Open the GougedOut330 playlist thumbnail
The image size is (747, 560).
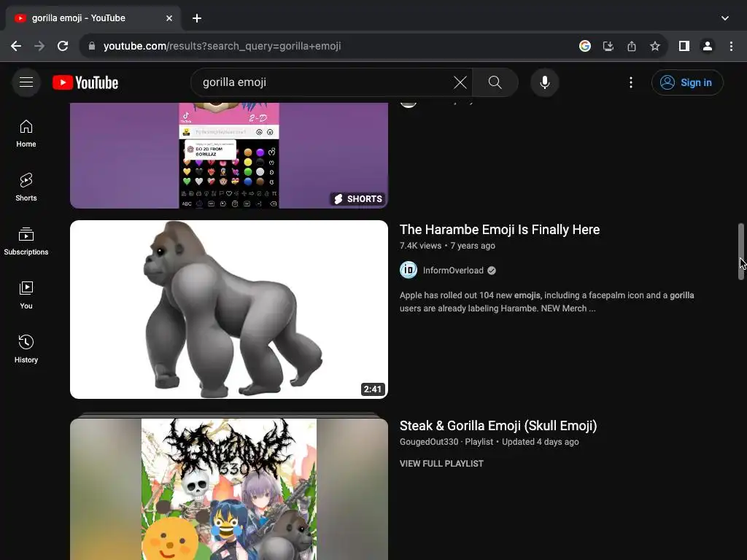(229, 489)
